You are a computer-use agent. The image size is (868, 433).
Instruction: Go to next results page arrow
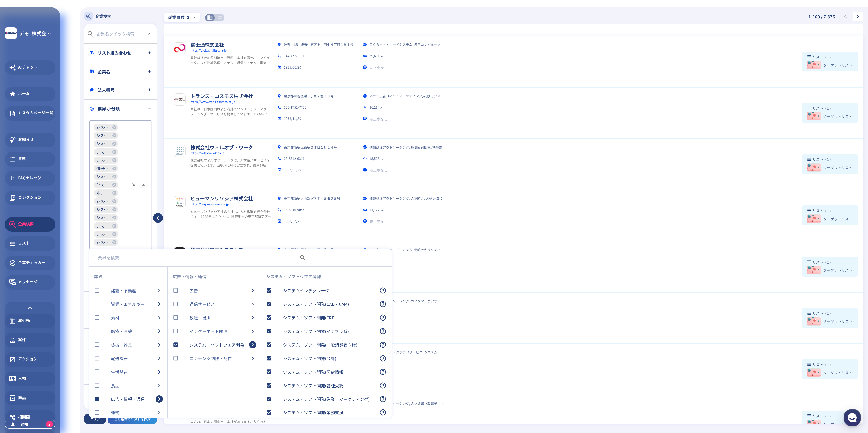858,17
